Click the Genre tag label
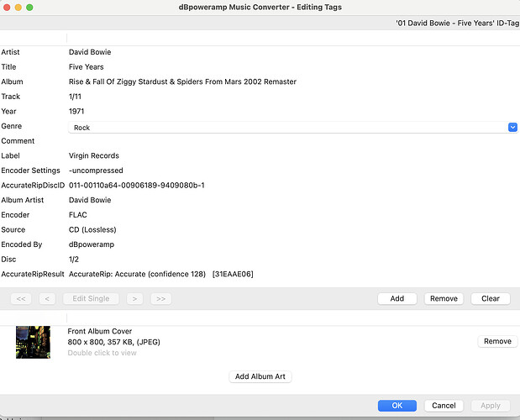520x420 pixels. (x=12, y=126)
